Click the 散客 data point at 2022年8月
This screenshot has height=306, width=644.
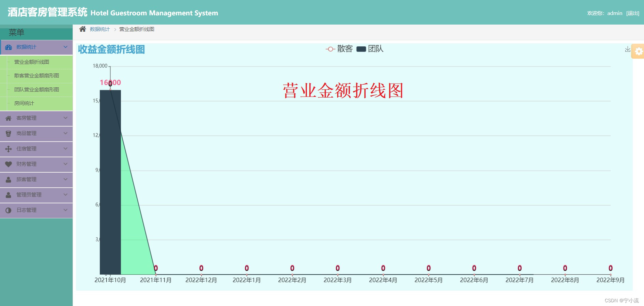565,274
